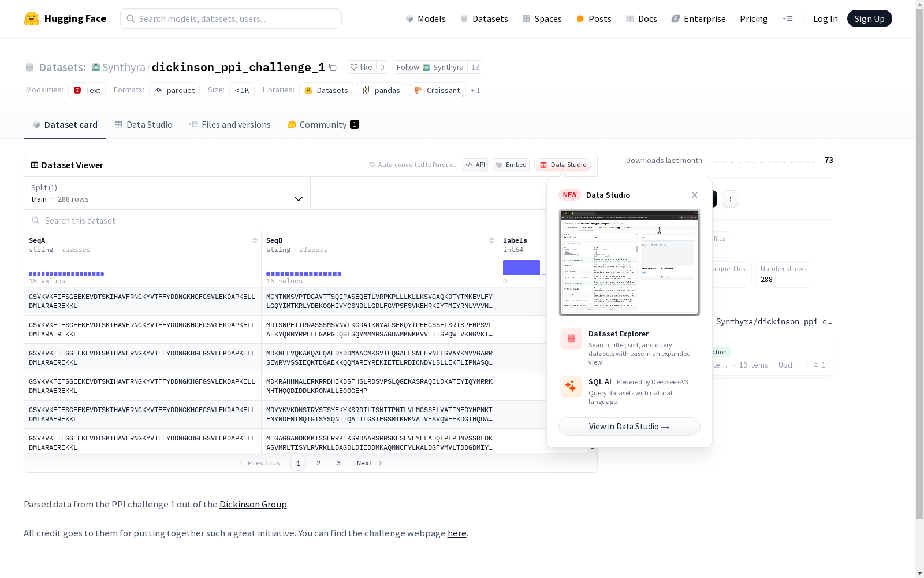Image resolution: width=924 pixels, height=578 pixels.
Task: Navigate to Posts
Action: coord(594,18)
